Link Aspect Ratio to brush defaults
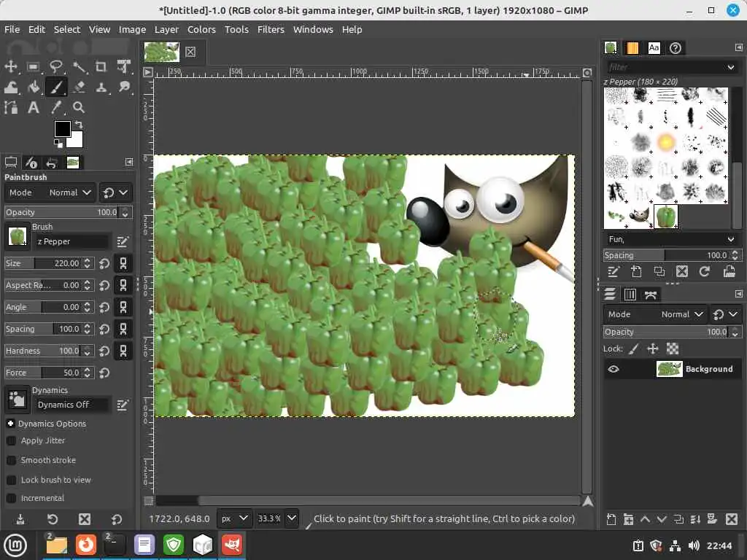 [123, 285]
